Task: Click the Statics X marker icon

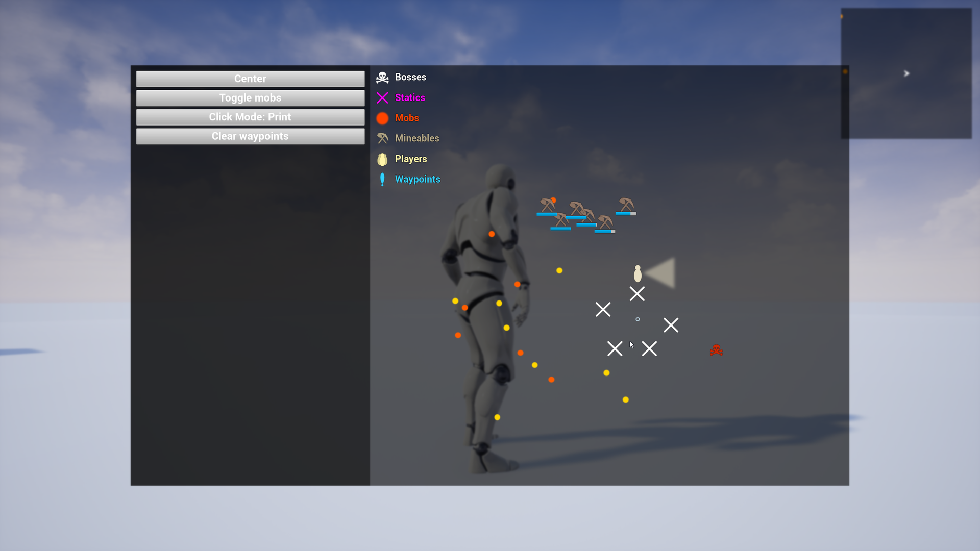Action: click(x=382, y=97)
